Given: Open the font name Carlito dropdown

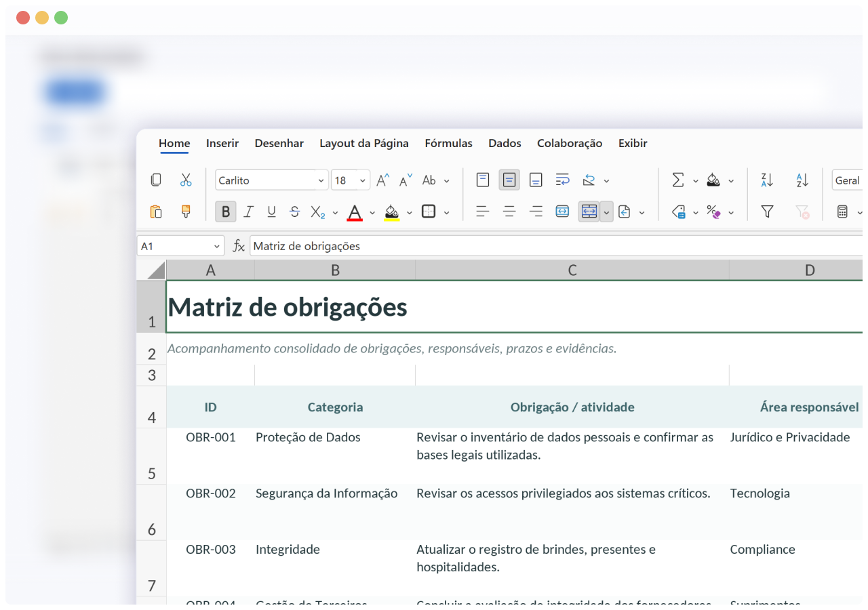Looking at the screenshot, I should click(x=321, y=181).
